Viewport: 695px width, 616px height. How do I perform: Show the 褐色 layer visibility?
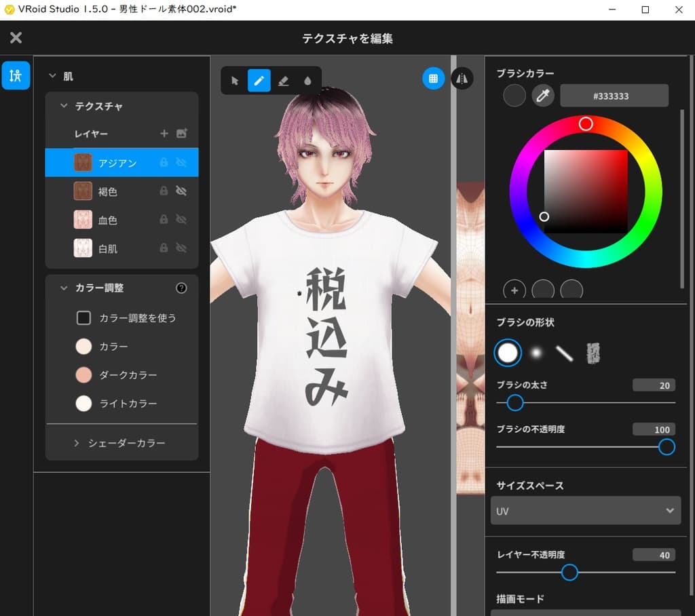(181, 191)
